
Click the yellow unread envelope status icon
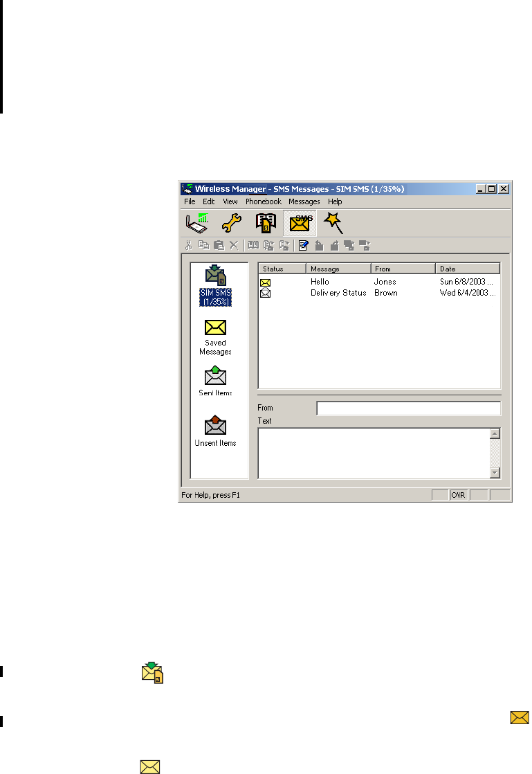click(265, 283)
